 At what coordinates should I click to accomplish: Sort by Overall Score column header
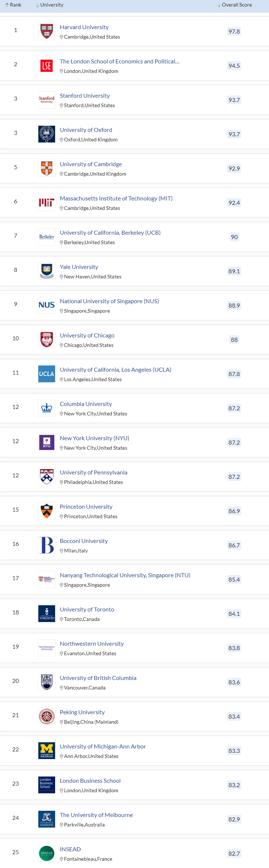pyautogui.click(x=235, y=5)
